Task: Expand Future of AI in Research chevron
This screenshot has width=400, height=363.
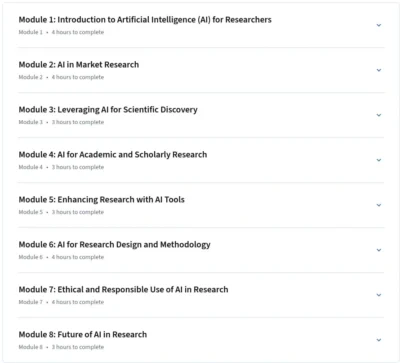Action: [x=379, y=340]
